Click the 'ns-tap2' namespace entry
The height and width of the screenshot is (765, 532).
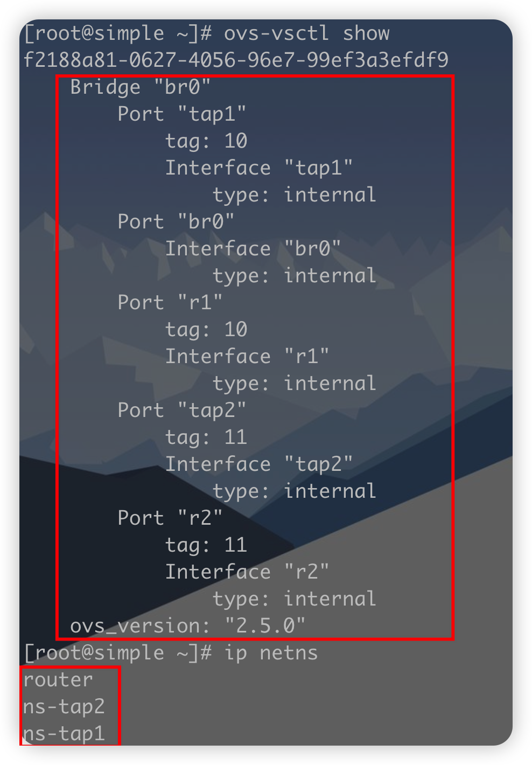[x=64, y=707]
